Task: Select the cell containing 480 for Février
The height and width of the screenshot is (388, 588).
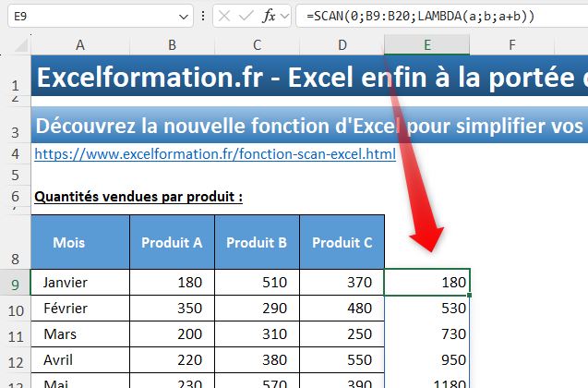Action: (342, 306)
